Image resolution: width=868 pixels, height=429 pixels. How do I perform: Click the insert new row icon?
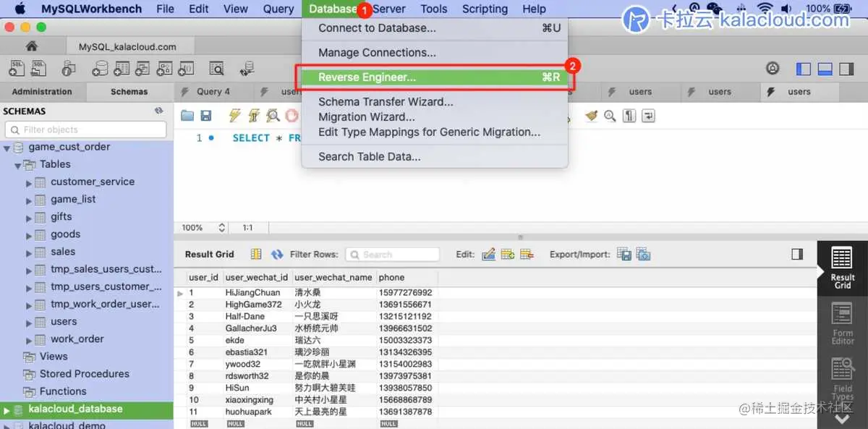[x=508, y=255]
